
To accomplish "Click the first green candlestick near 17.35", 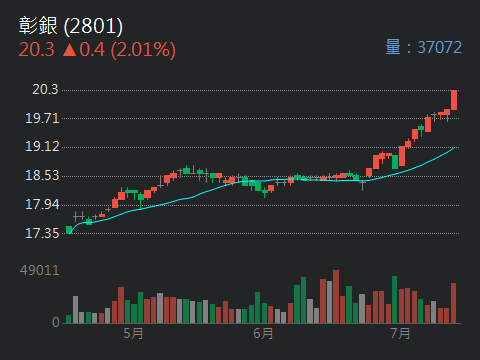I will 69,230.
